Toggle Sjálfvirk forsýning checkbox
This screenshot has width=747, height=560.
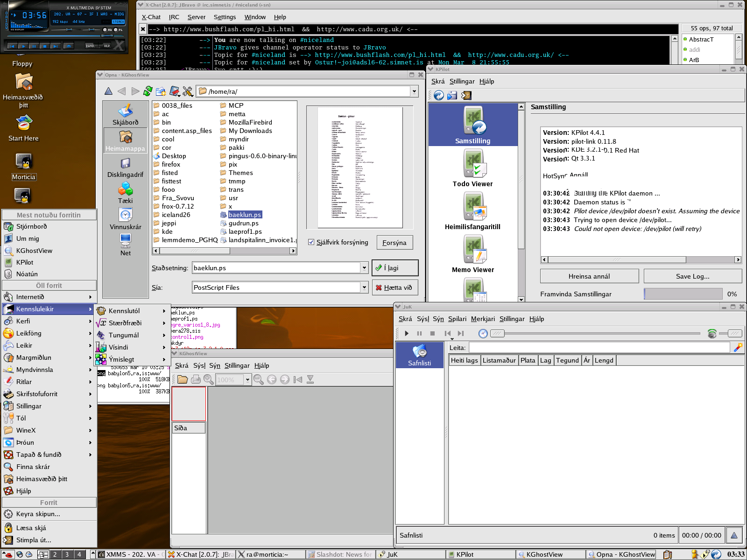[311, 242]
